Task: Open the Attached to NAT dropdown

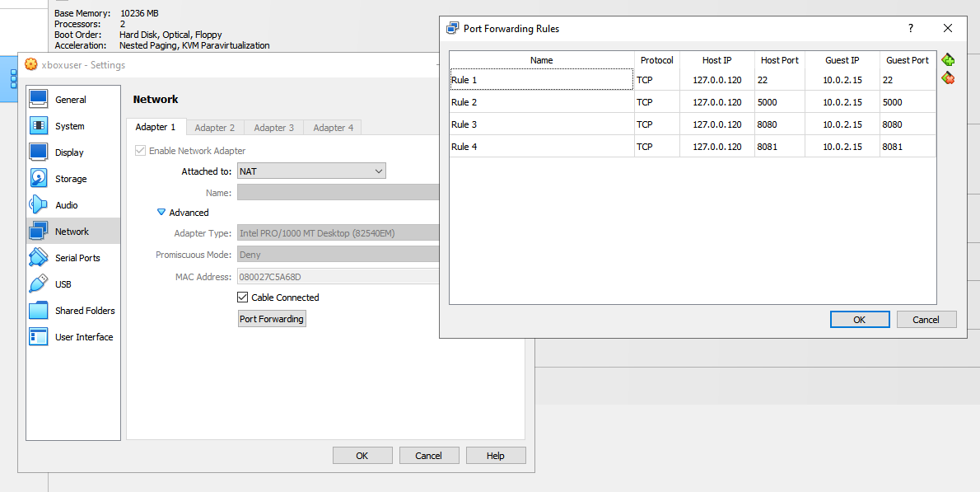Action: [310, 171]
